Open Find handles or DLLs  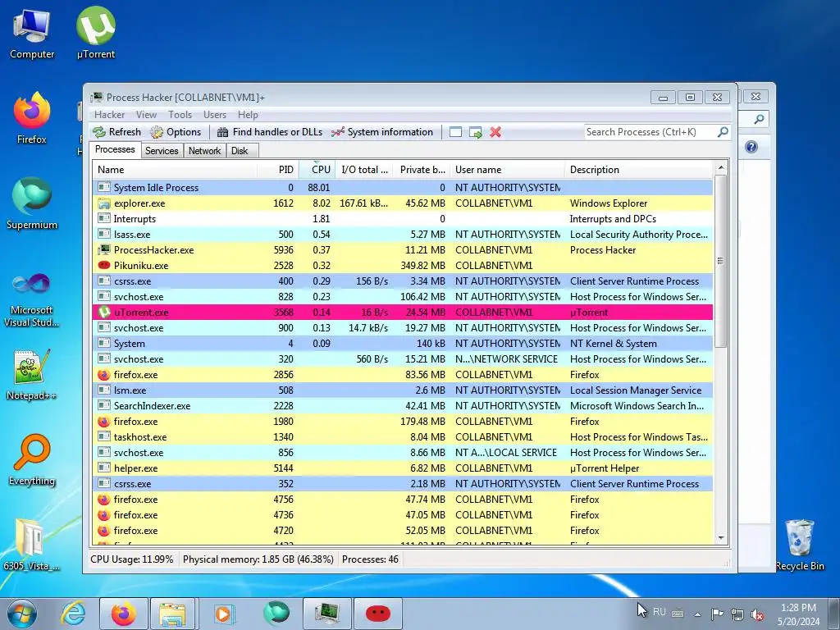[270, 132]
